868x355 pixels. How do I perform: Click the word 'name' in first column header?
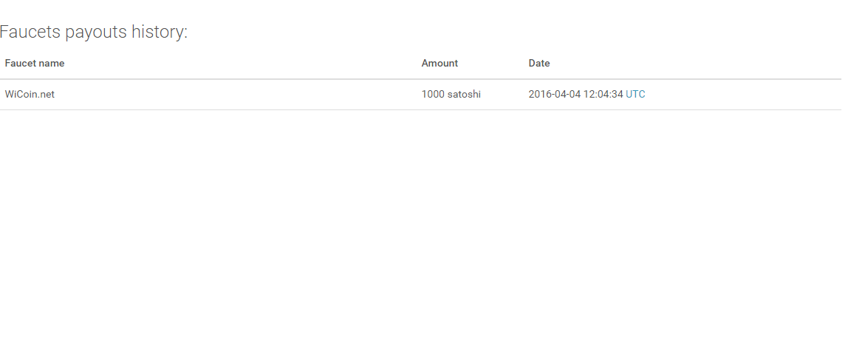(52, 63)
